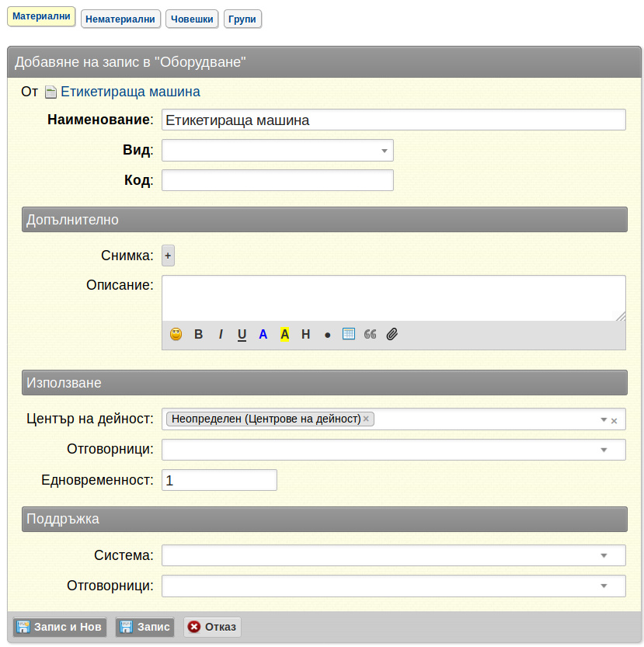Switch to the Групи tab
The height and width of the screenshot is (647, 644).
coord(242,19)
